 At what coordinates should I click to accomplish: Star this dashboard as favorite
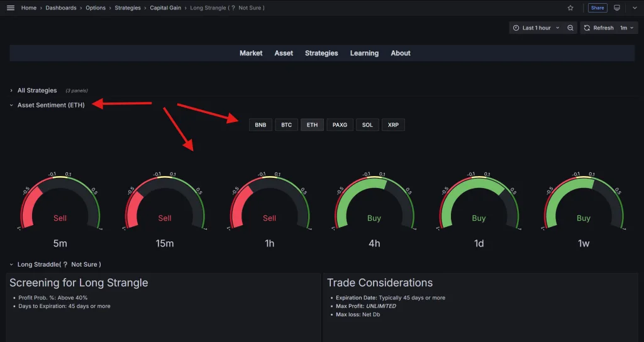570,8
